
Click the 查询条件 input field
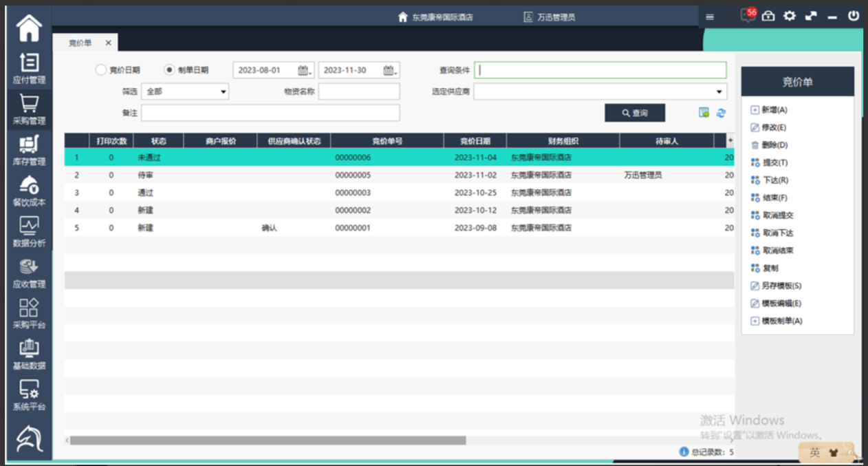600,70
